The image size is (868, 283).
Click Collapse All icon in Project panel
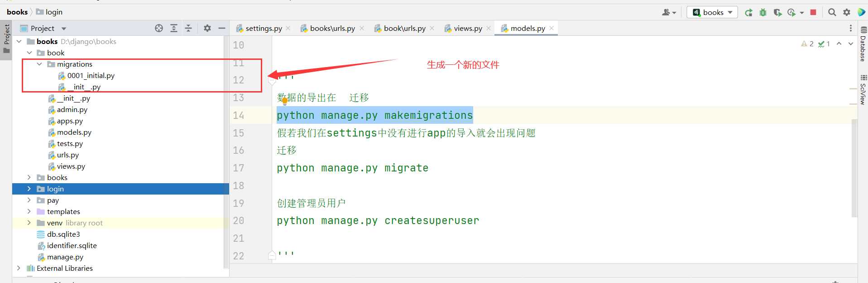(188, 28)
